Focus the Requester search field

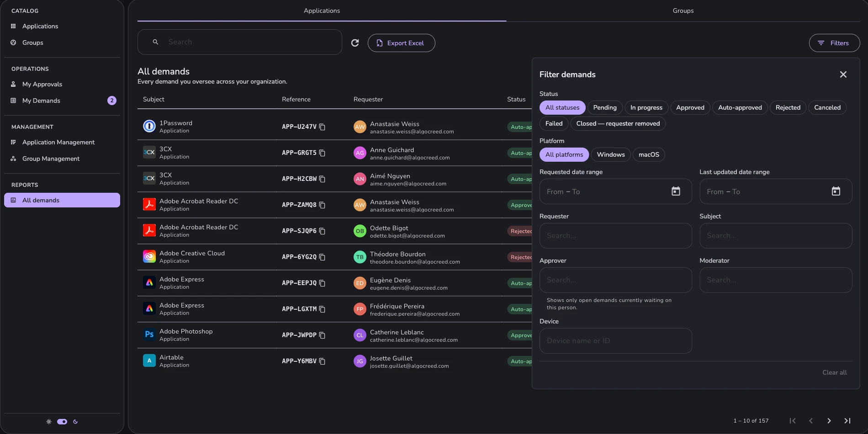tap(615, 236)
